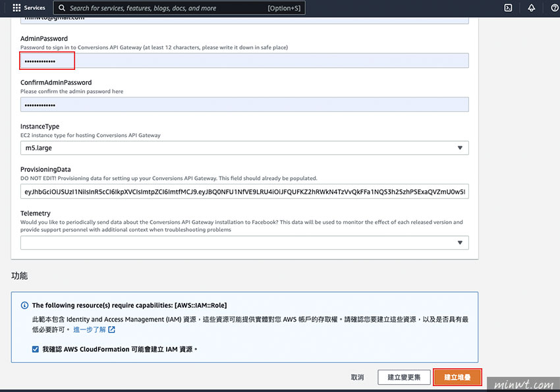Screen dimensions: 560x392
Task: Focus the AWS search bar
Action: tap(179, 8)
